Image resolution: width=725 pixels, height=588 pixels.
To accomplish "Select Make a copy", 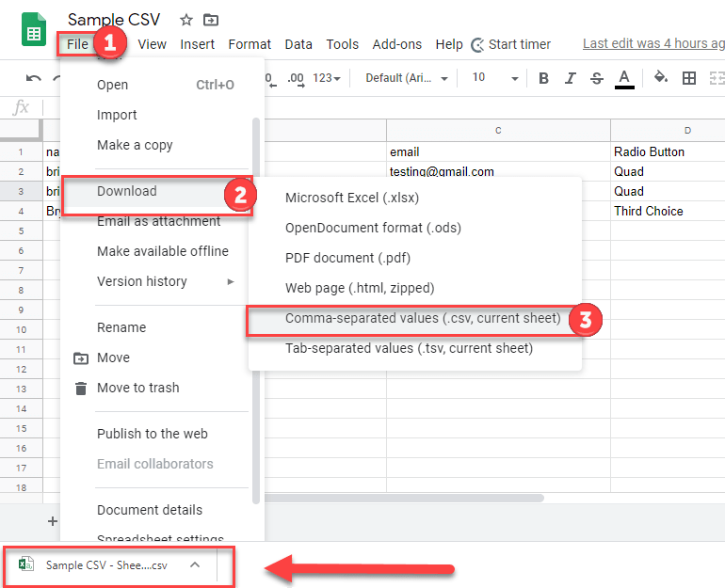I will [162, 145].
